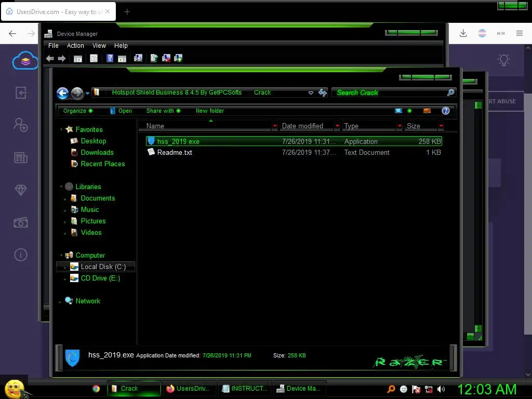
Task: Switch to INSTRUCT... taskbar window
Action: pyautogui.click(x=244, y=389)
